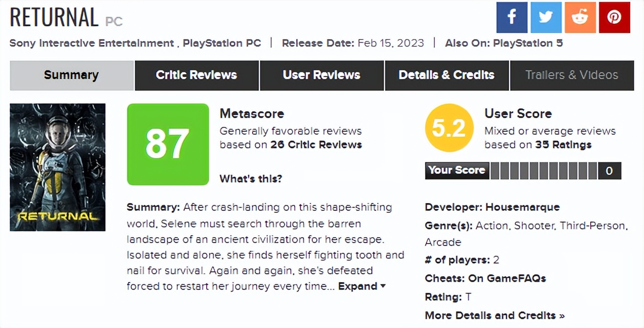The image size is (644, 328).
Task: Visit the Housemarque developer link
Action: [x=522, y=207]
